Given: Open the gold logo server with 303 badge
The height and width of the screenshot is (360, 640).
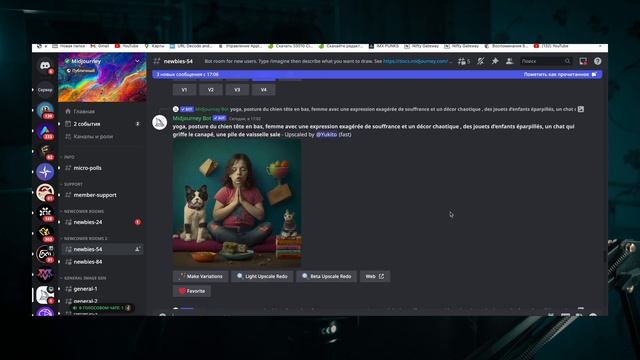Looking at the screenshot, I should pos(45,233).
